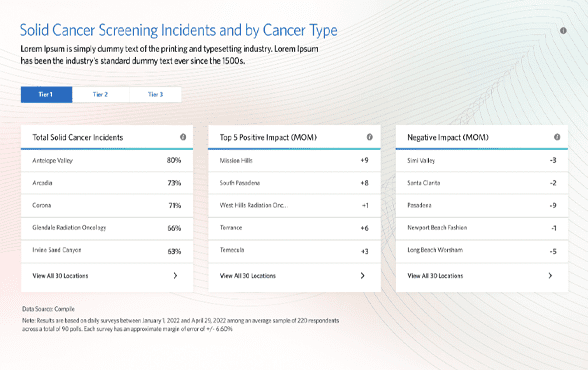Click the Top 5 Positive Impact (MOM) title
This screenshot has width=588, height=370.
(x=268, y=137)
